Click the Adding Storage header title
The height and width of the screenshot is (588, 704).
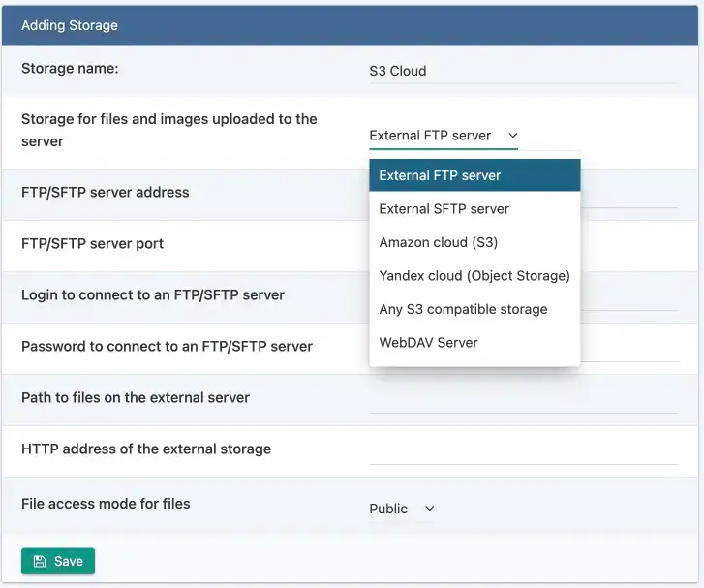click(70, 25)
